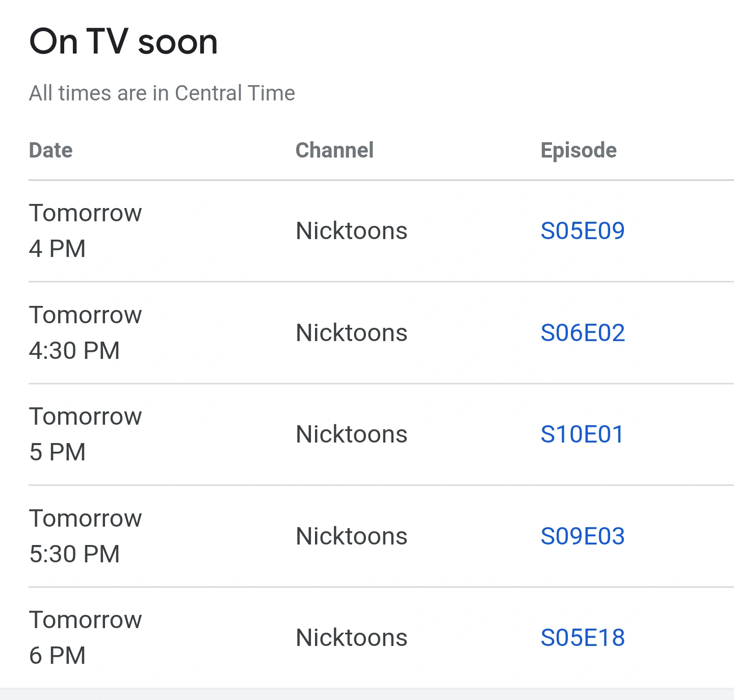Click Nicktoons in the 4 PM row
The width and height of the screenshot is (734, 700).
[x=351, y=231]
